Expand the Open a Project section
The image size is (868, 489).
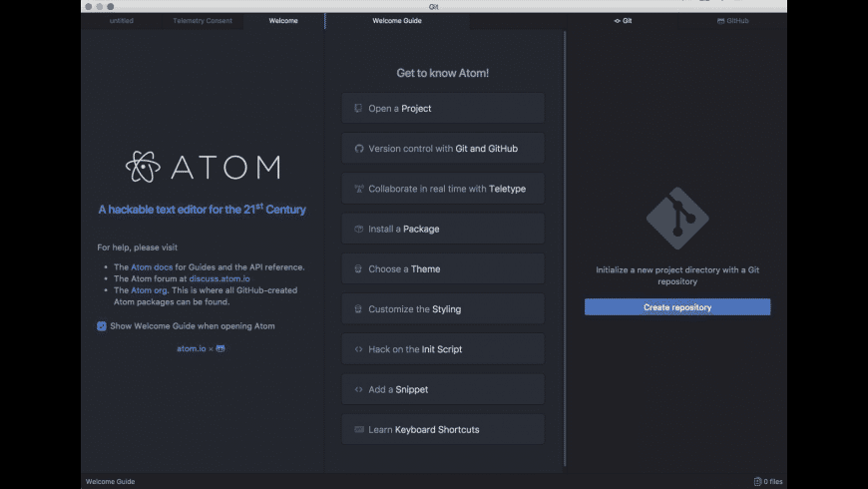pyautogui.click(x=443, y=108)
